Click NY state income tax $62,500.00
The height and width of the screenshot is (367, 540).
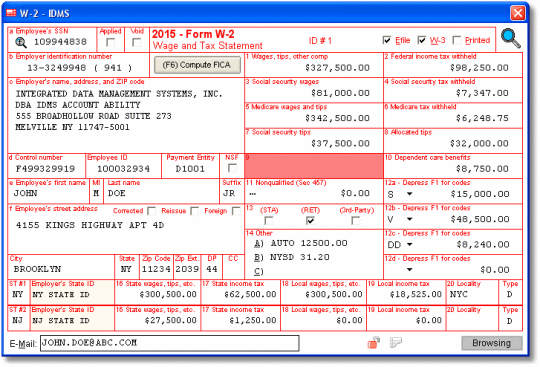[x=250, y=294]
